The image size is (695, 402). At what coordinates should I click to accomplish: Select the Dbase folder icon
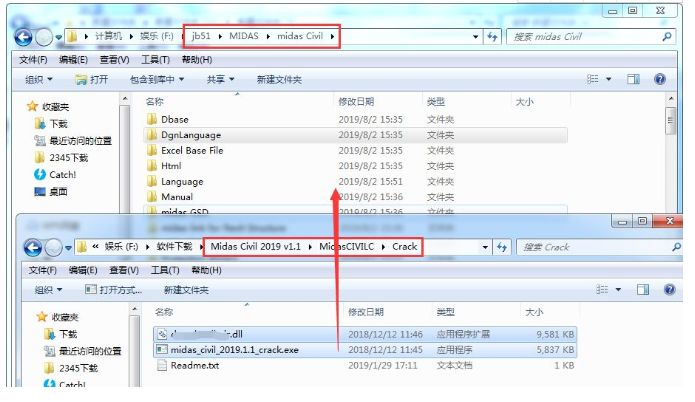[x=152, y=119]
